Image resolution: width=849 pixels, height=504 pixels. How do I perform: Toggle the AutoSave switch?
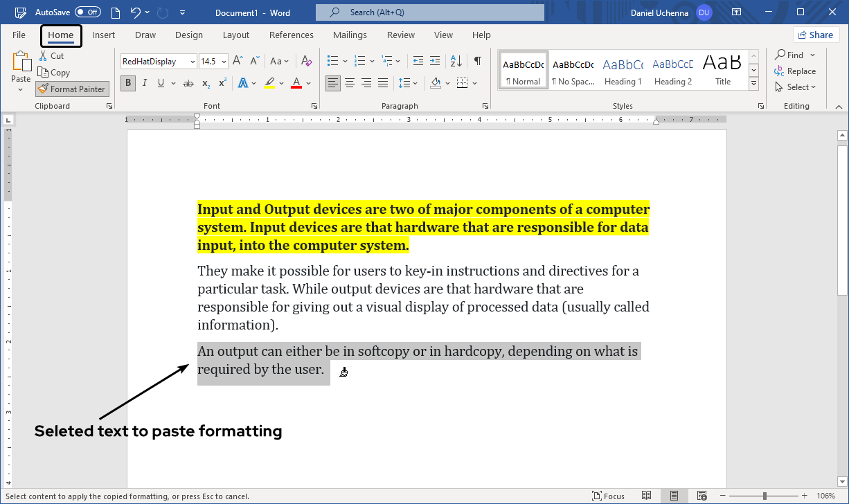88,12
